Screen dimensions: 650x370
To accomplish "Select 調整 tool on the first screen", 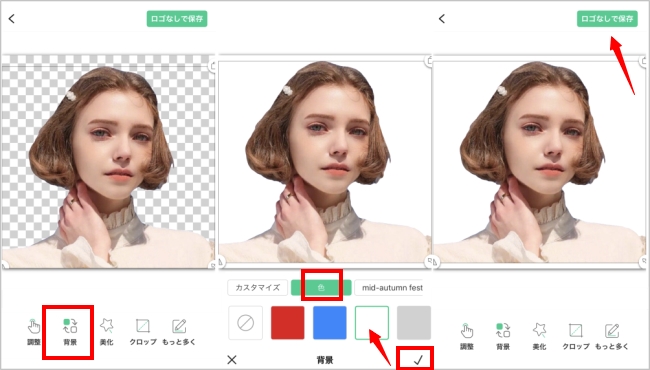I will [34, 332].
